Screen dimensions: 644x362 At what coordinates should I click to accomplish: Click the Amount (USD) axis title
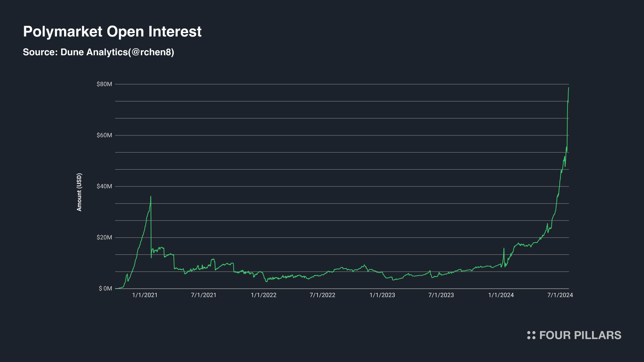[79, 192]
